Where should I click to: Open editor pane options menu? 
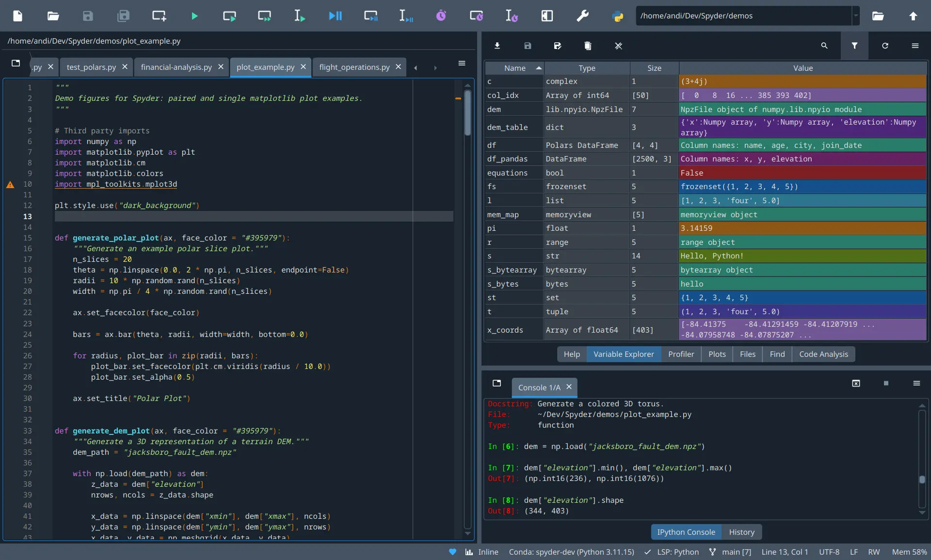click(462, 63)
